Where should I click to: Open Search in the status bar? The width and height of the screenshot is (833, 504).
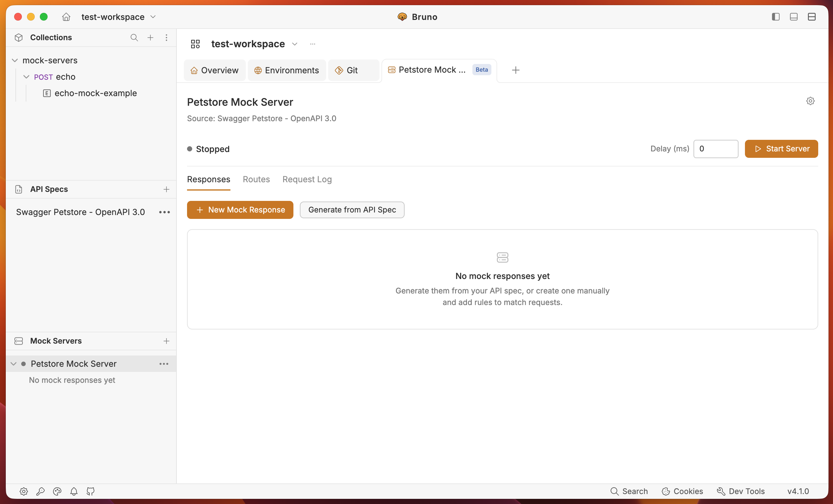point(629,491)
